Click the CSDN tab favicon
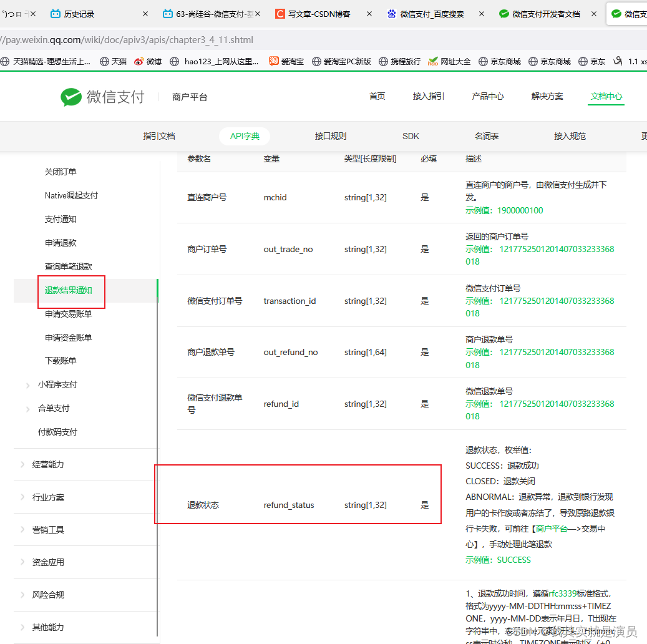This screenshot has height=644, width=647. (x=280, y=14)
